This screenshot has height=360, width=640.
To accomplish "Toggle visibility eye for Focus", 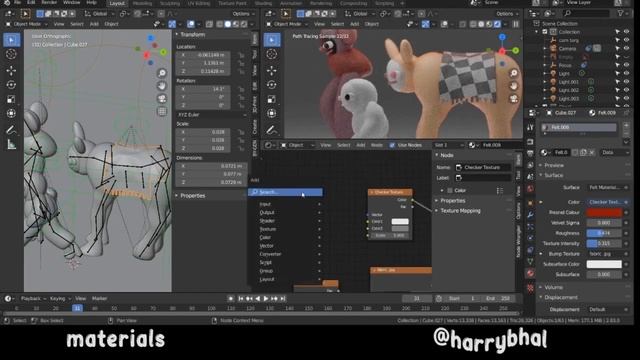I will (627, 65).
